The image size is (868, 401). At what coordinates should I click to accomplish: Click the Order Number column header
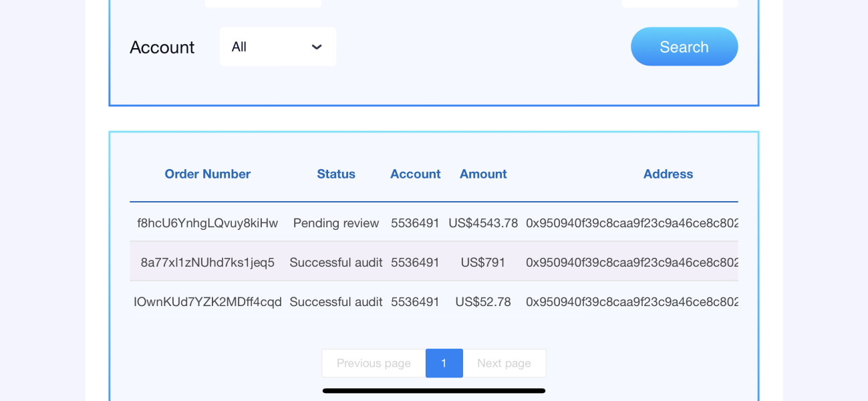(x=207, y=174)
